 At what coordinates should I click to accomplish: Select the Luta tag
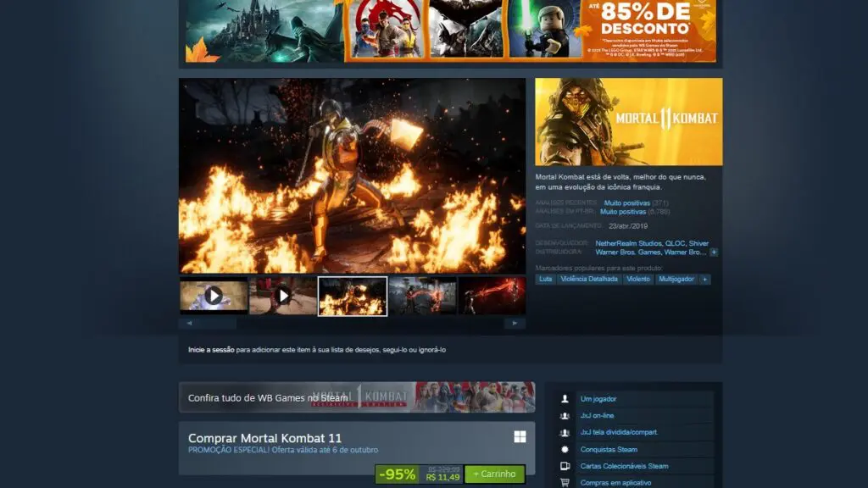click(545, 279)
